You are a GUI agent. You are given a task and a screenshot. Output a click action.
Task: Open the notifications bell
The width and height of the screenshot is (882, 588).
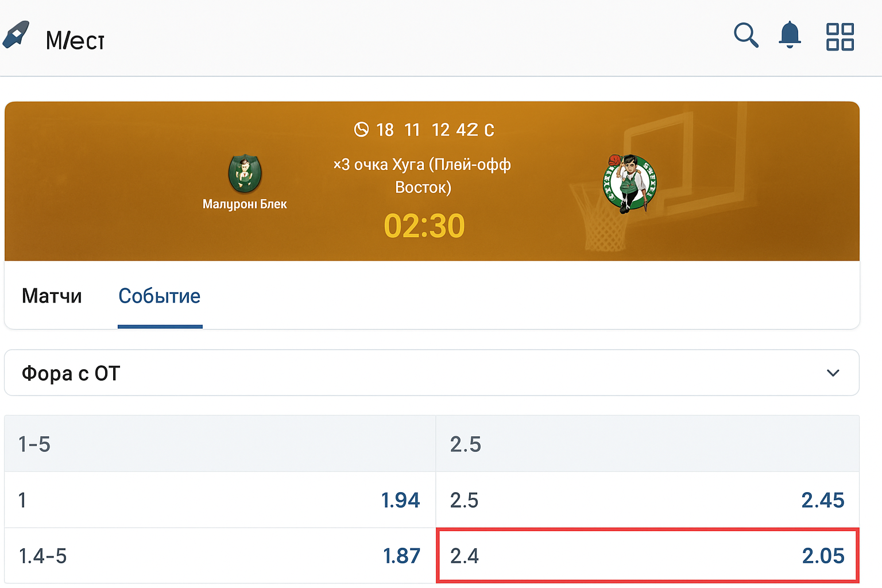[x=790, y=35]
